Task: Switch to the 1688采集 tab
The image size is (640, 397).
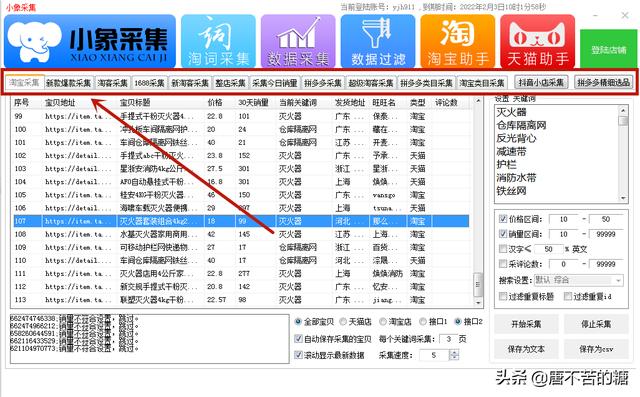Action: point(149,83)
